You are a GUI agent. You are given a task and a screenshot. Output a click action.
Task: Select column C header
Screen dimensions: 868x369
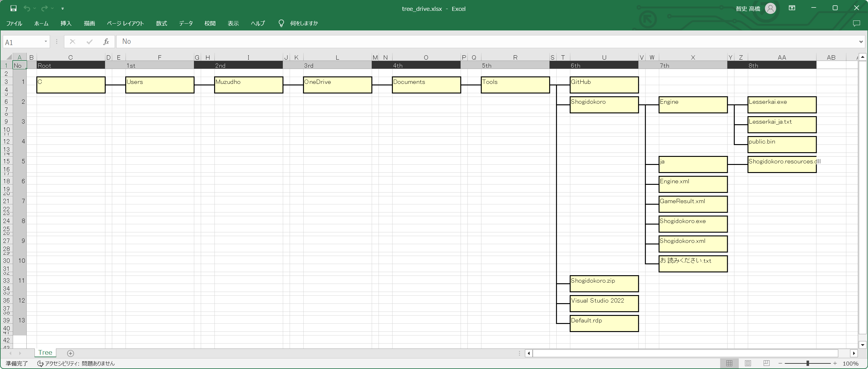pyautogui.click(x=71, y=57)
